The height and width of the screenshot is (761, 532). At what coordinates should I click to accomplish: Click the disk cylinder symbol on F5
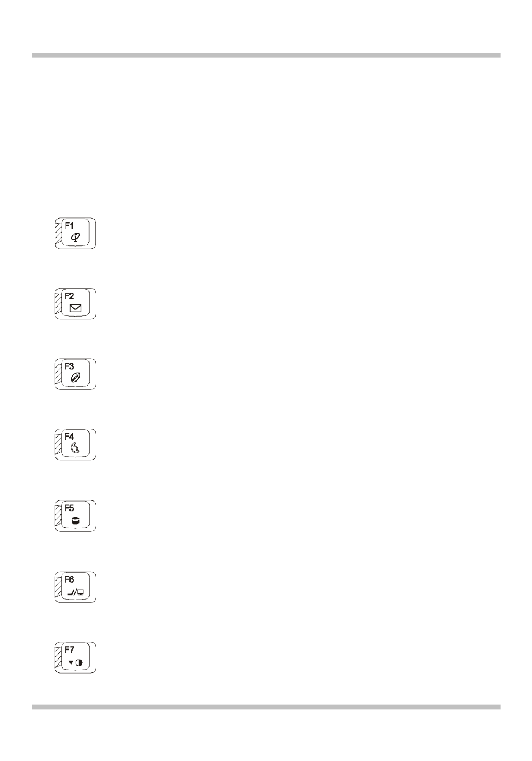tap(76, 521)
